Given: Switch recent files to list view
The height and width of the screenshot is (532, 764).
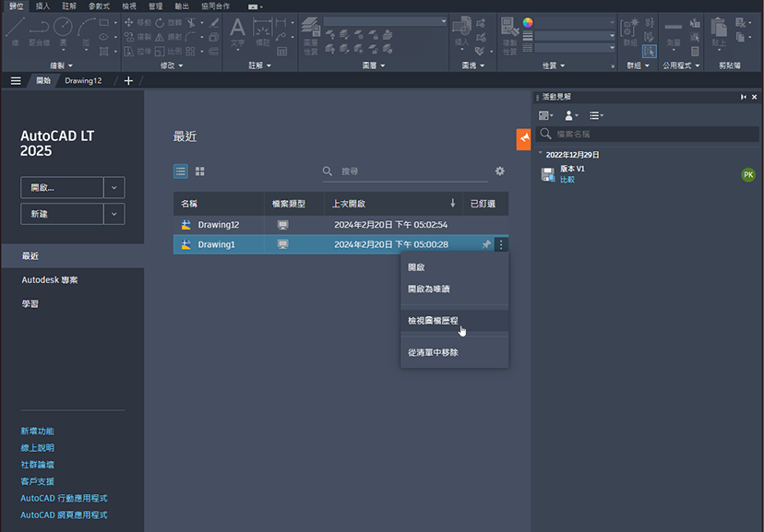Looking at the screenshot, I should 181,171.
